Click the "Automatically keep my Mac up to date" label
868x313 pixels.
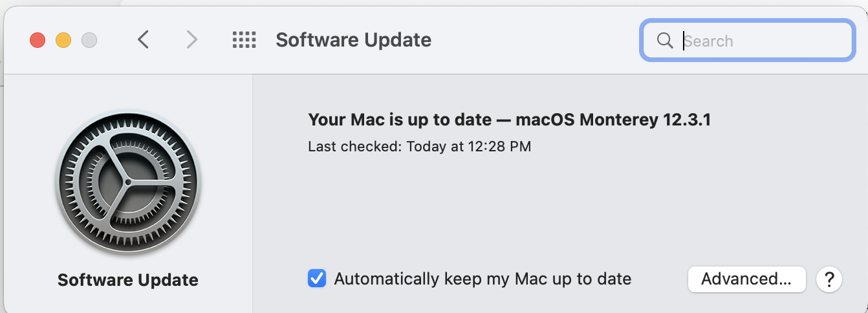coord(483,279)
